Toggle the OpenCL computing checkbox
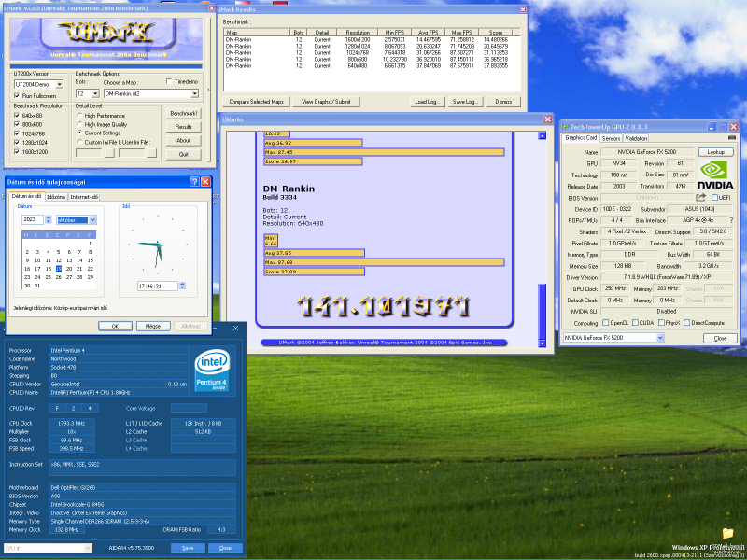 [x=605, y=323]
